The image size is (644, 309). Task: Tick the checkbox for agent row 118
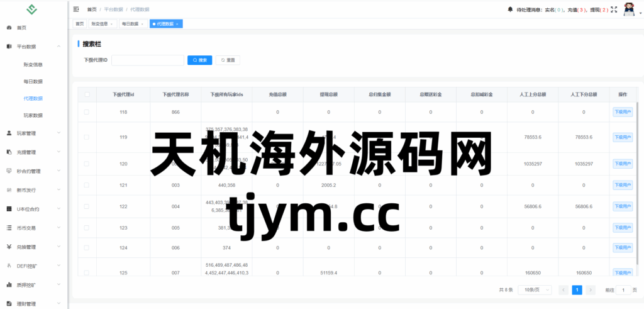(x=87, y=112)
